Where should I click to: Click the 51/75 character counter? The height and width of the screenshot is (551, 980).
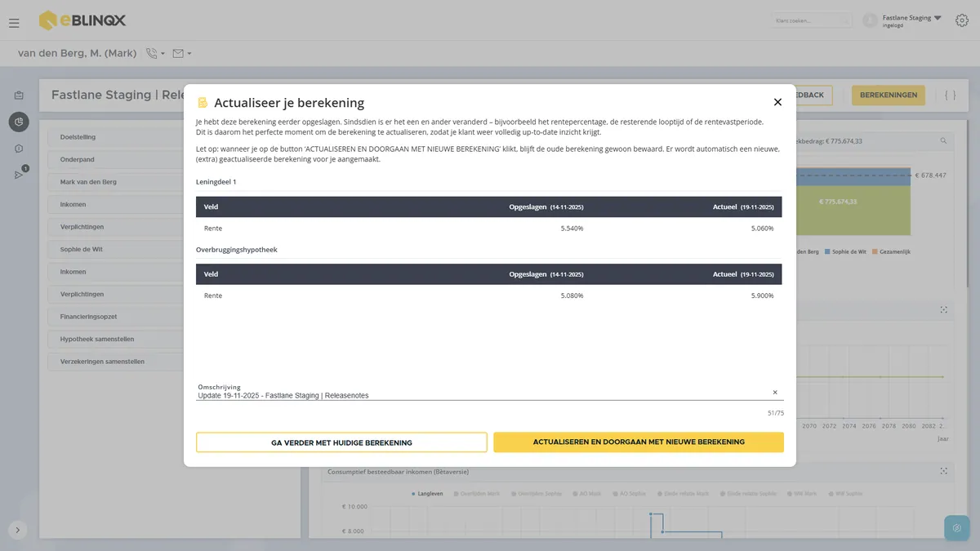tap(776, 413)
